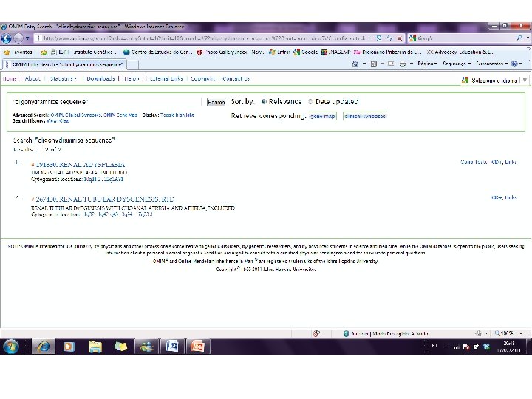Screen dimensions: 532x399
Task: Click the help question mark icon
Action: [515, 64]
